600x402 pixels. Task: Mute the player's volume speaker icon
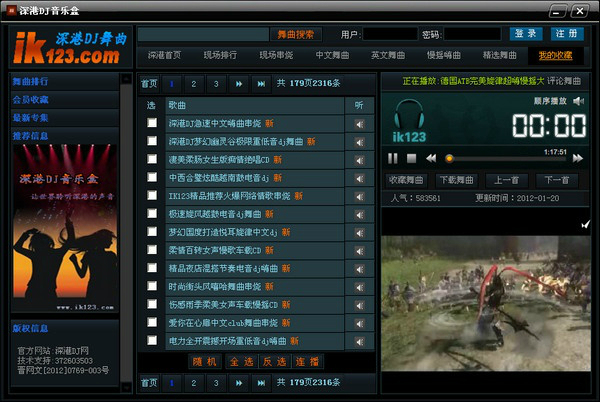578,101
